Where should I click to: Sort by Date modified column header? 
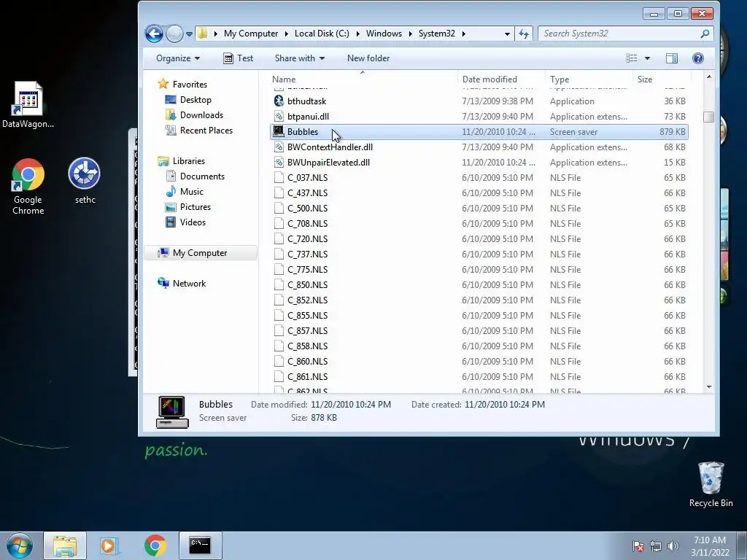coord(489,79)
